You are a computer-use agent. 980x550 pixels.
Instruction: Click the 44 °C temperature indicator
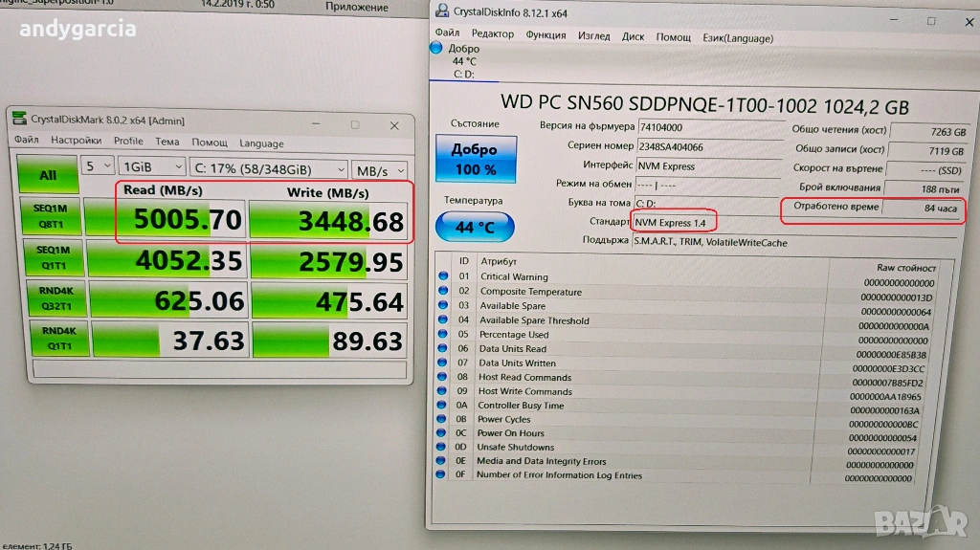pyautogui.click(x=475, y=228)
